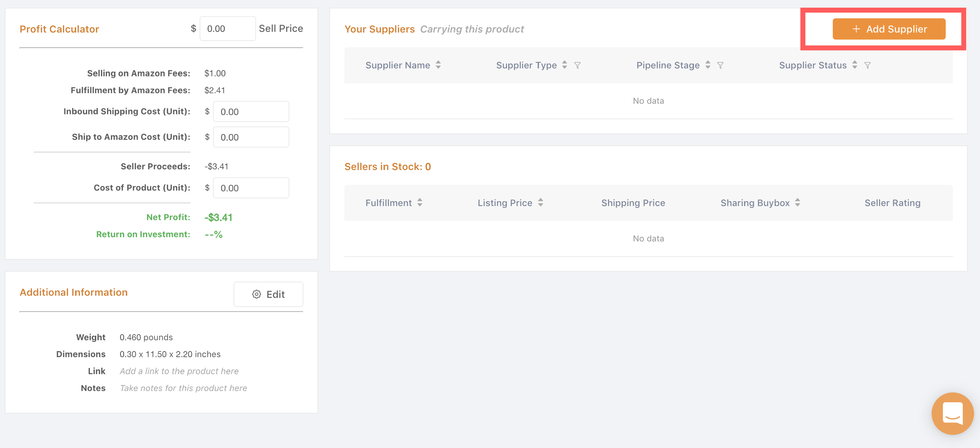The width and height of the screenshot is (980, 448).
Task: Open the Pipeline Stage filter funnel
Action: tap(720, 65)
